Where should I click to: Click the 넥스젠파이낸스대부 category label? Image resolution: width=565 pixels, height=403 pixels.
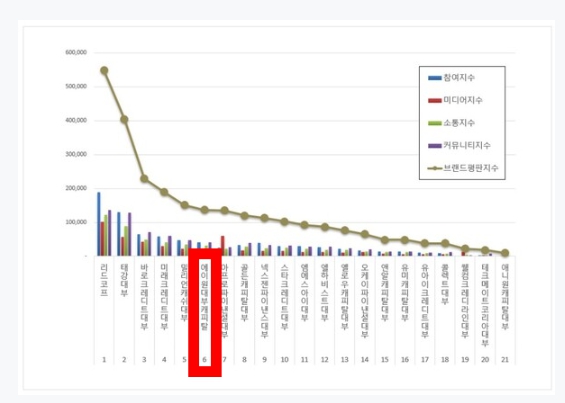point(264,301)
